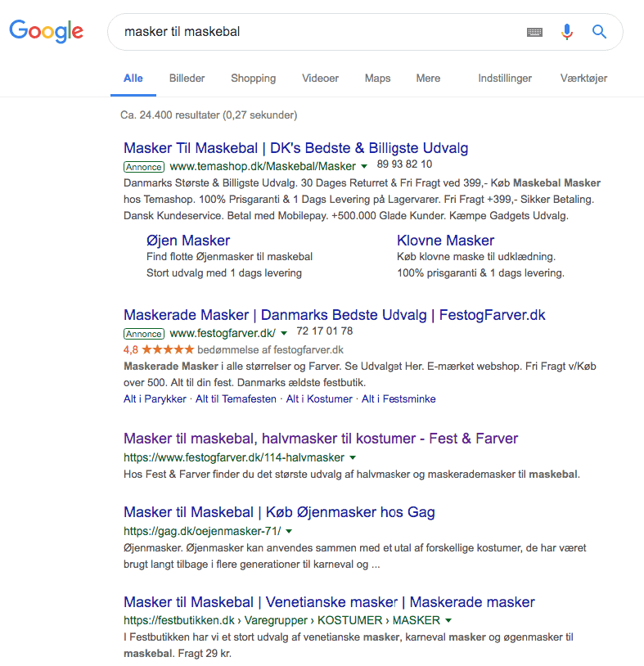Click the https://gag.dk/oejenmasker-71/ URL text

[x=202, y=531]
